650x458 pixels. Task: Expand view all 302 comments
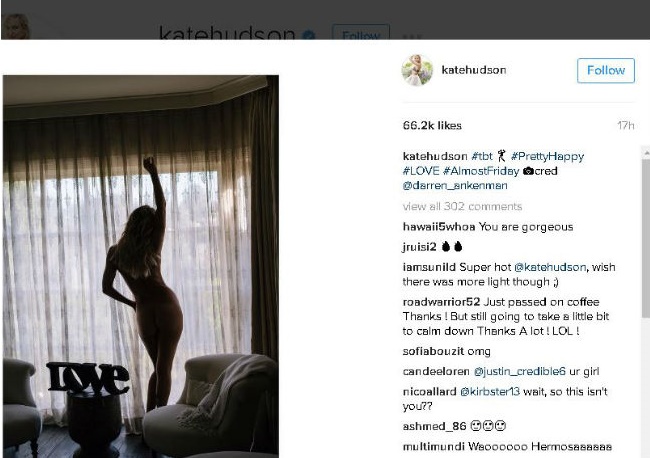(462, 206)
